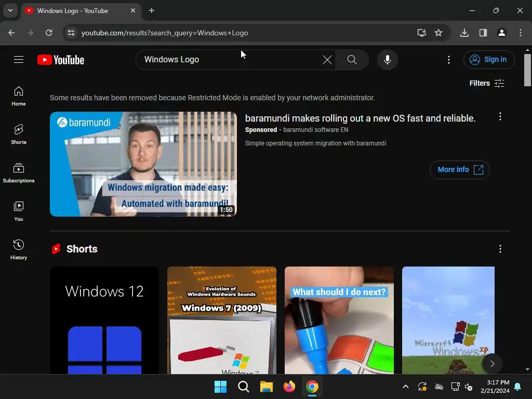The image size is (532, 399).
Task: Open YouTube settings three-dot menu
Action: (448, 60)
